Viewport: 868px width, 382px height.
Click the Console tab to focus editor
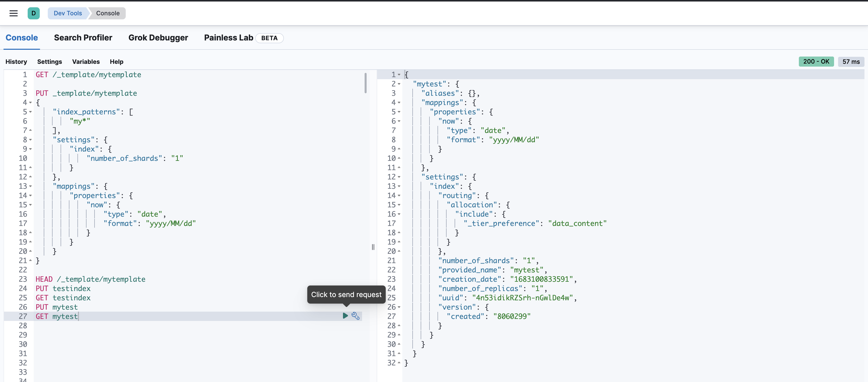tap(22, 38)
